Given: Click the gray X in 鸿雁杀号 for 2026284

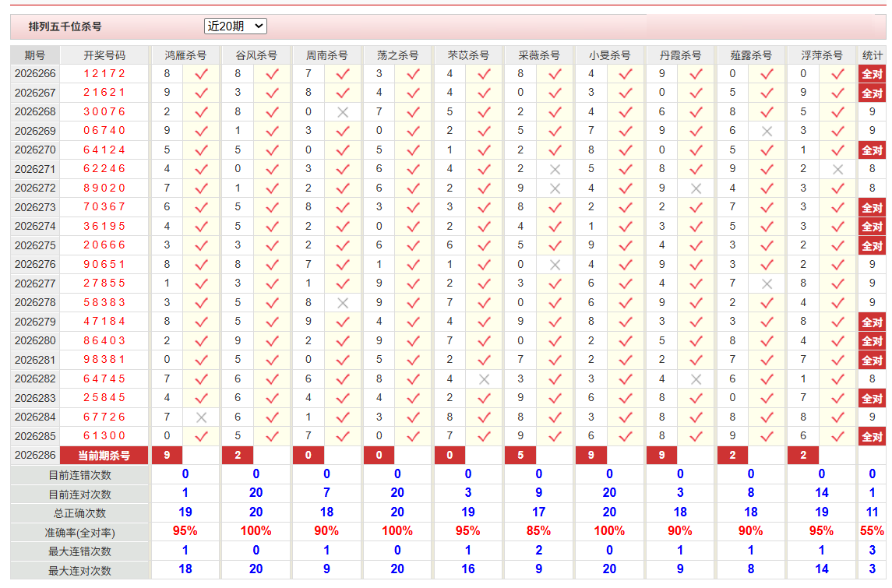Looking at the screenshot, I should [x=201, y=417].
